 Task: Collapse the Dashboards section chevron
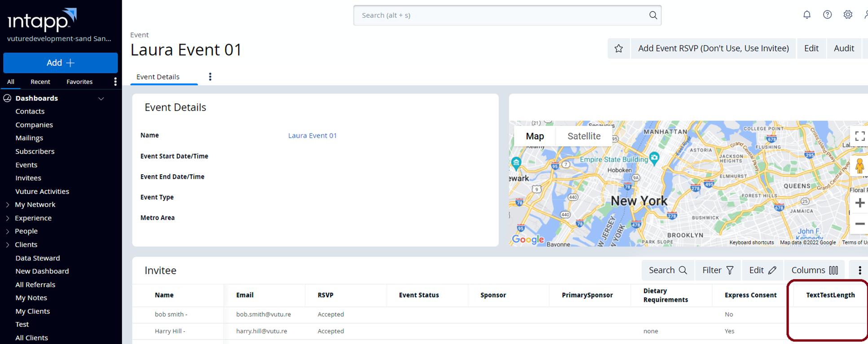click(101, 98)
